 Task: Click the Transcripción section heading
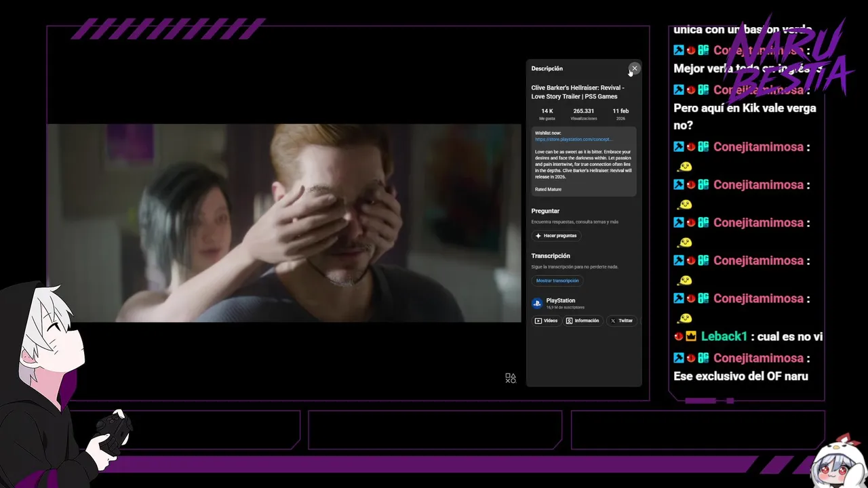coord(551,256)
